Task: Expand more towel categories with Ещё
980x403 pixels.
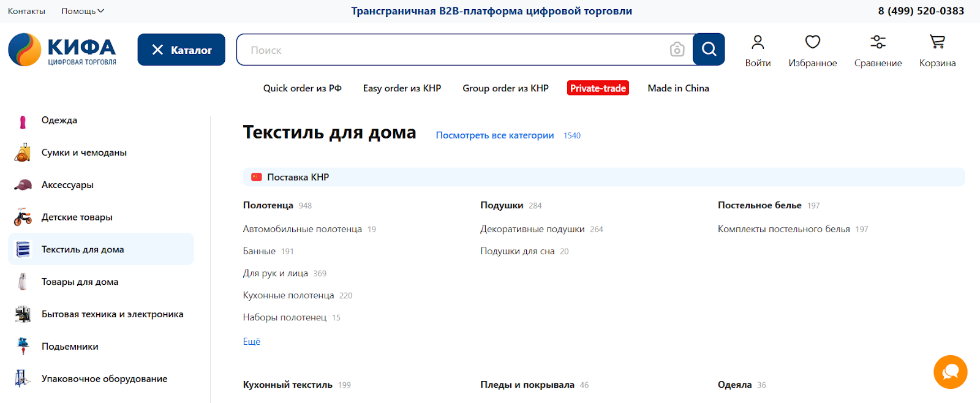Action: pos(252,342)
